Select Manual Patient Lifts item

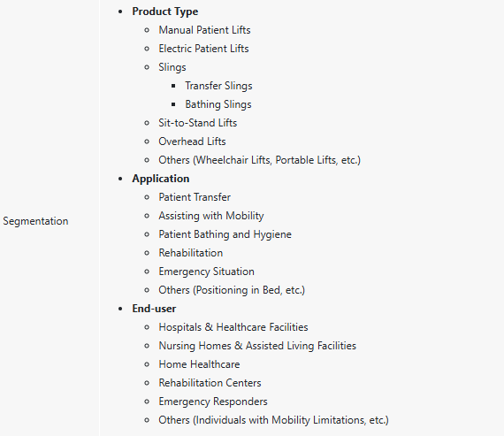[x=204, y=30]
